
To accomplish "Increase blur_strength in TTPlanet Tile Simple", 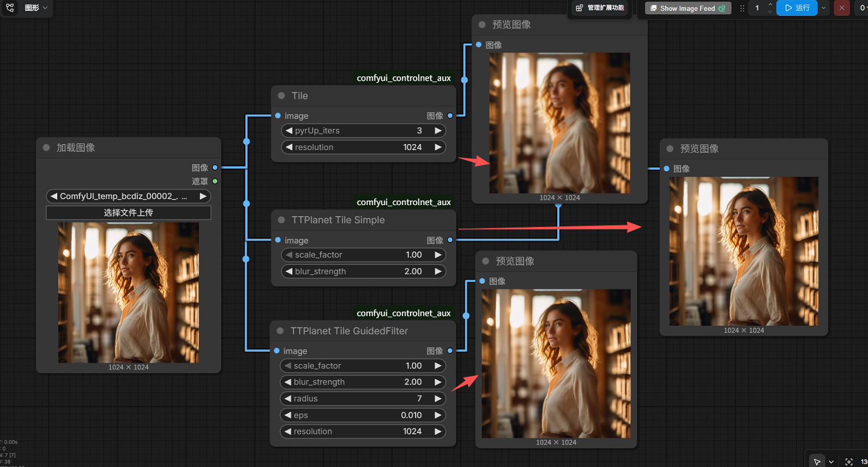I will (x=438, y=272).
